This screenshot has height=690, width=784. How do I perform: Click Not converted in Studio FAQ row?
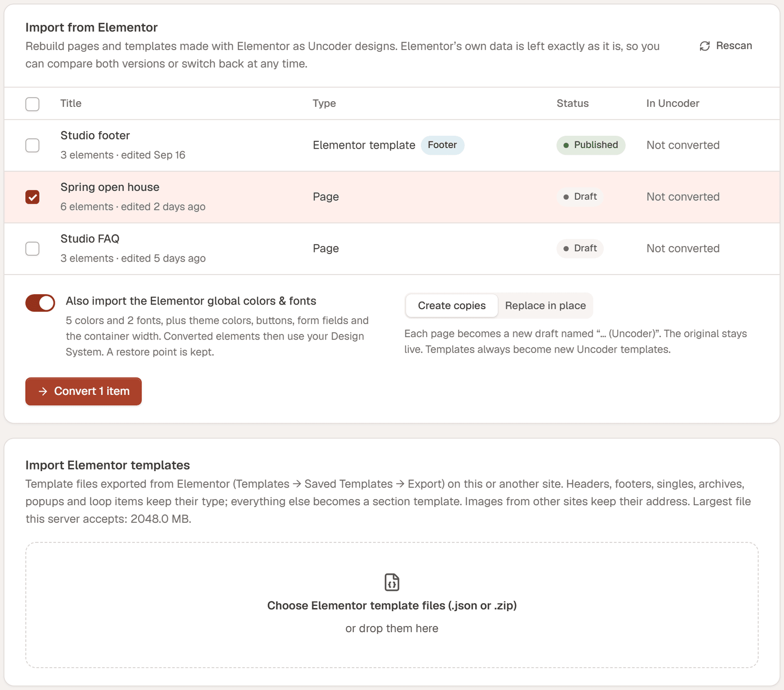coord(683,248)
